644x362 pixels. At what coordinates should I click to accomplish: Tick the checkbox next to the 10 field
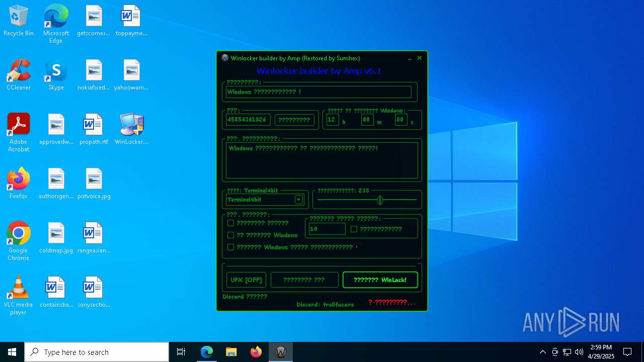(x=354, y=229)
